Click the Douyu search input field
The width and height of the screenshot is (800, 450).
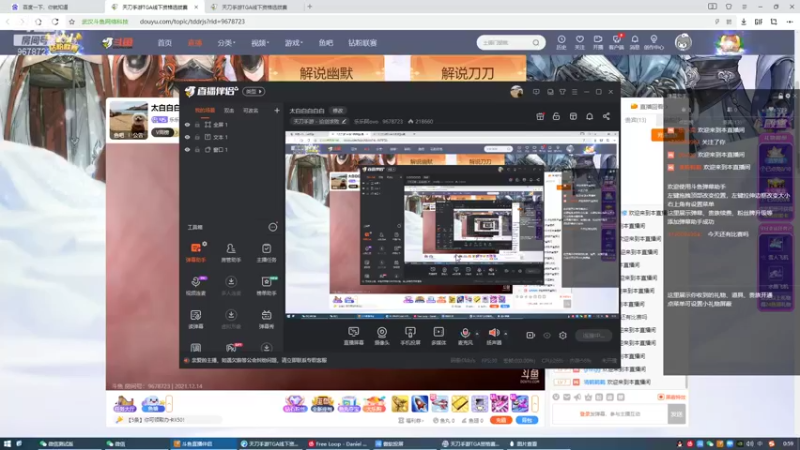click(x=505, y=43)
